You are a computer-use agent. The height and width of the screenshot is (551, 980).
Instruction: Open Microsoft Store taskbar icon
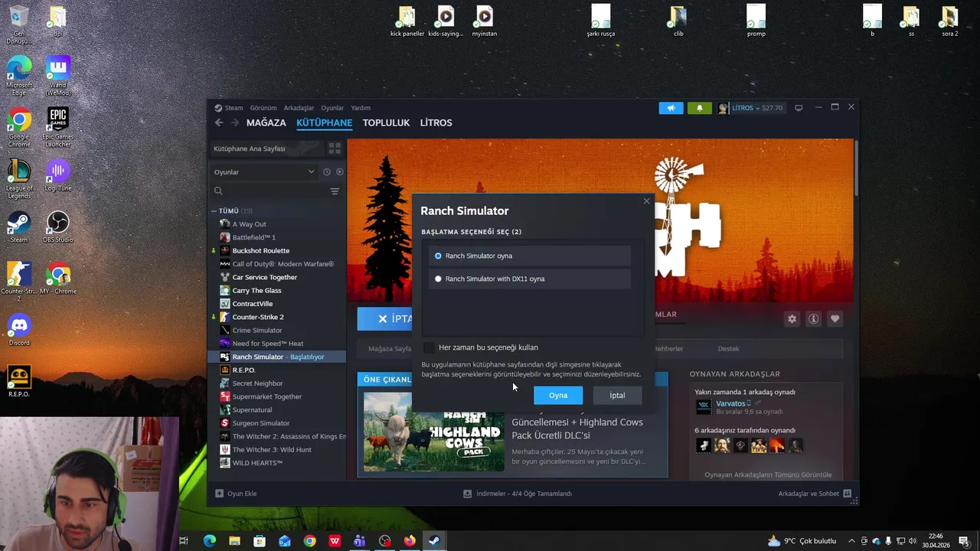(x=260, y=541)
